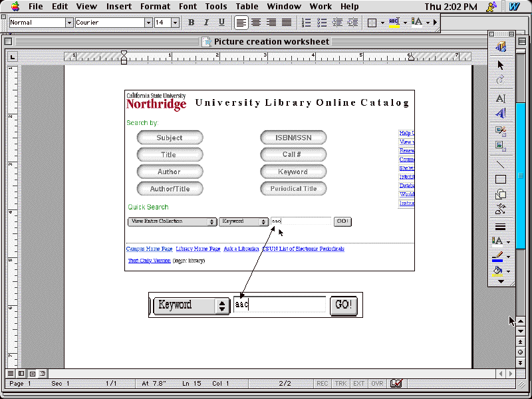Click the Decrease Indent icon

pos(337,23)
